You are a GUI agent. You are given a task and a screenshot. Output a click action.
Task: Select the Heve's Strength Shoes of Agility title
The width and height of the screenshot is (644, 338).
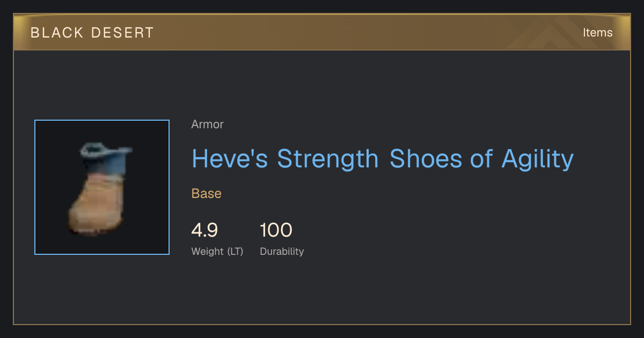383,159
